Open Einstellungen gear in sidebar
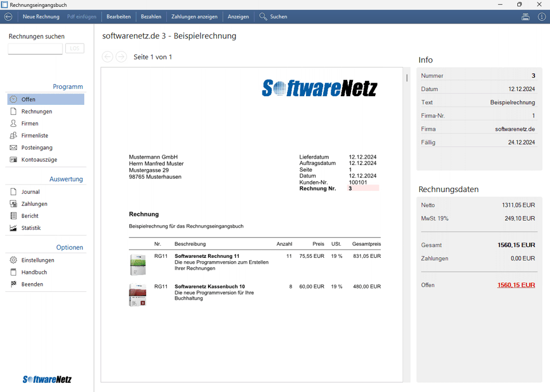Image resolution: width=550 pixels, height=392 pixels. click(38, 260)
